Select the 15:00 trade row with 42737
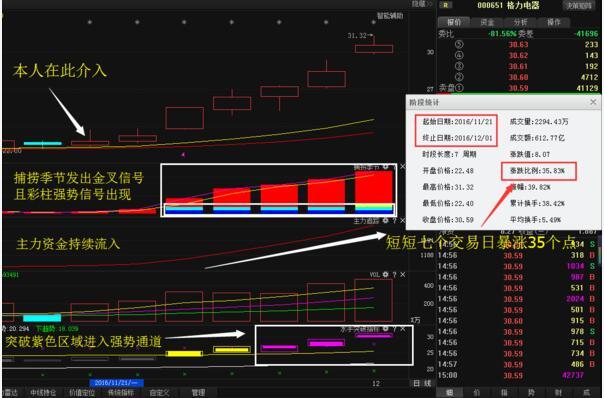Screen dimensions: 604x398 pos(518,375)
